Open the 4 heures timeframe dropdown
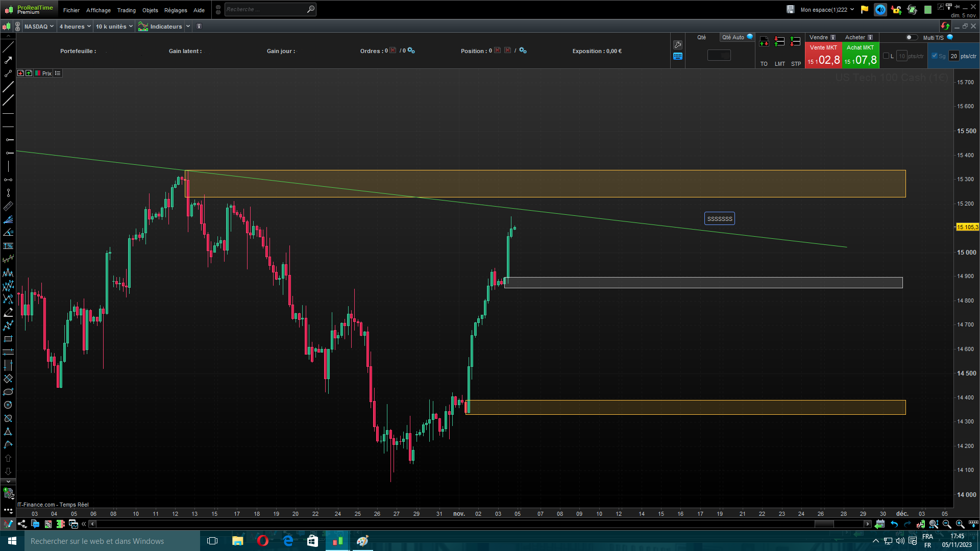 [x=75, y=27]
